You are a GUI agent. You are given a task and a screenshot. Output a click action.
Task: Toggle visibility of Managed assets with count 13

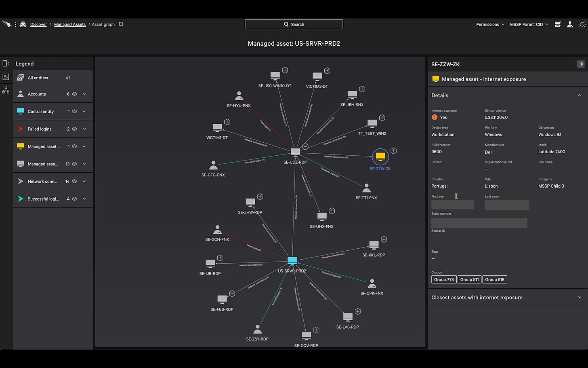pos(74,164)
